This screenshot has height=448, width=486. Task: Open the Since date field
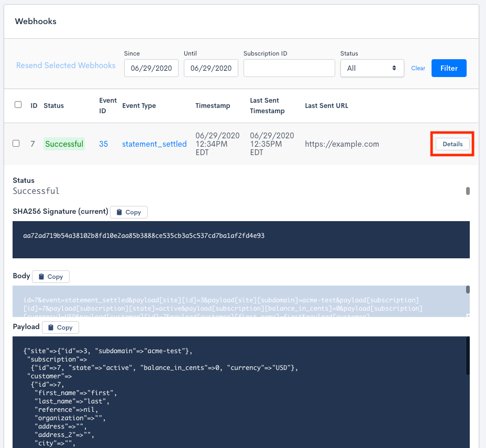tap(151, 68)
